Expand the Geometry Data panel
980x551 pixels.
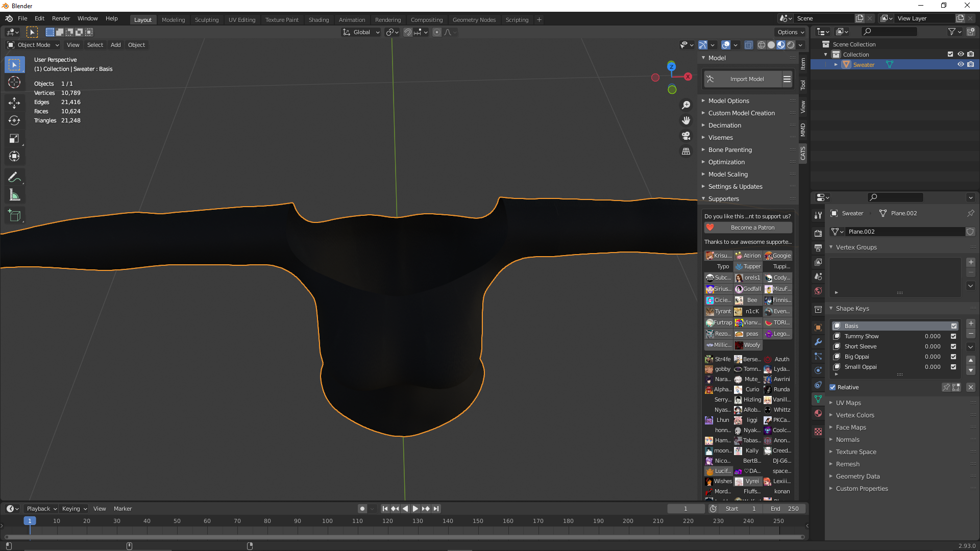click(857, 477)
